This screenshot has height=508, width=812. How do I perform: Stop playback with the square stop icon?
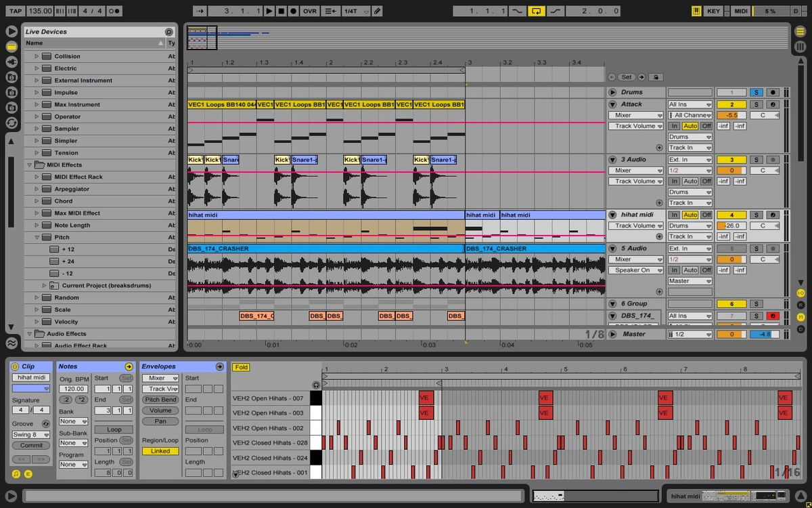coord(282,10)
